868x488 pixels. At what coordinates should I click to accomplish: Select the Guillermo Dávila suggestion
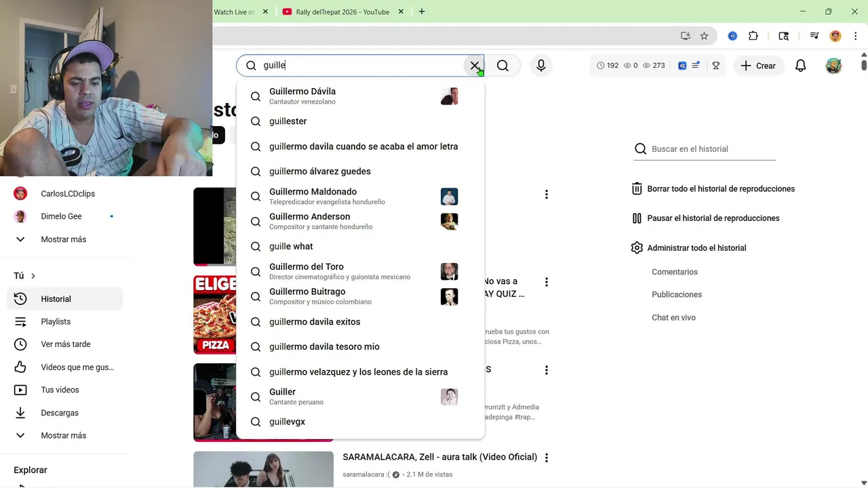tap(360, 96)
